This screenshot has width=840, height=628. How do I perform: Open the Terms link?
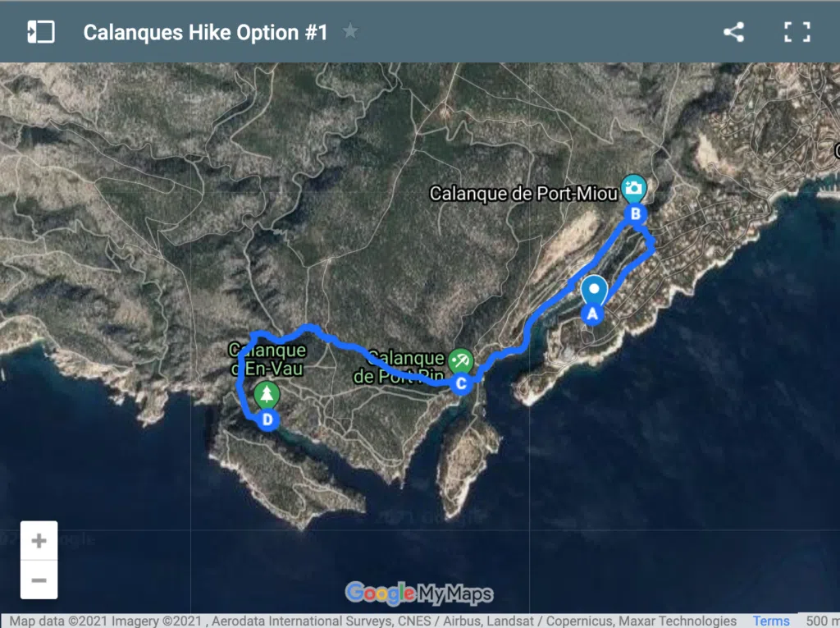(x=771, y=621)
